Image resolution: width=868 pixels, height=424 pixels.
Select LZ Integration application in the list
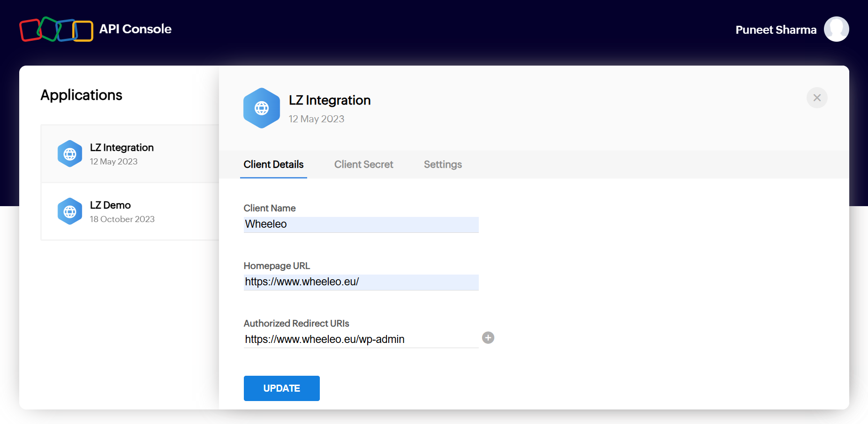[x=130, y=154]
